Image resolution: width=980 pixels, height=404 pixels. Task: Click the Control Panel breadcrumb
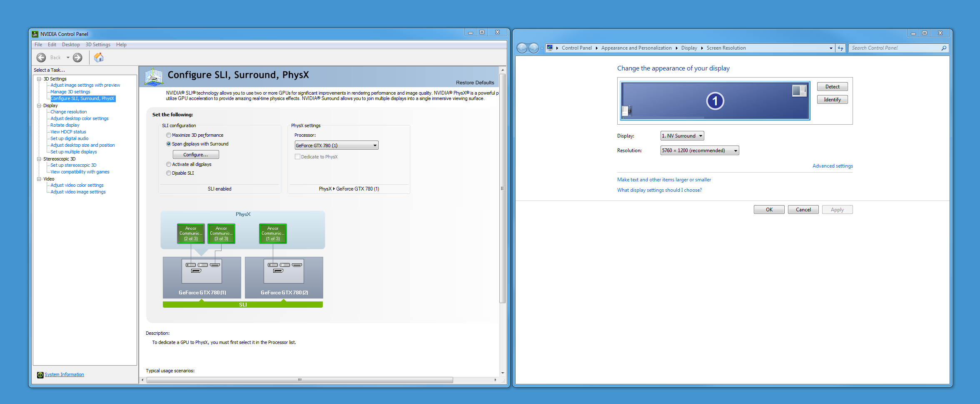pyautogui.click(x=576, y=48)
